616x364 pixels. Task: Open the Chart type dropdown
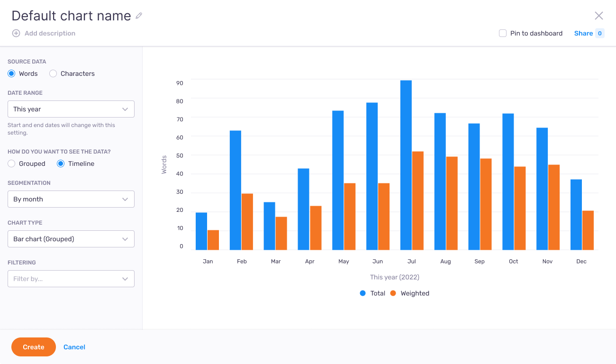[71, 239]
